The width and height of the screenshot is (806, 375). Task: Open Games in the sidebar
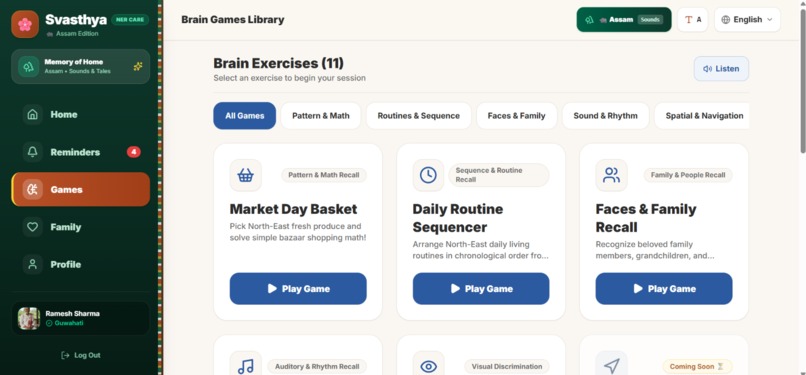pos(81,190)
